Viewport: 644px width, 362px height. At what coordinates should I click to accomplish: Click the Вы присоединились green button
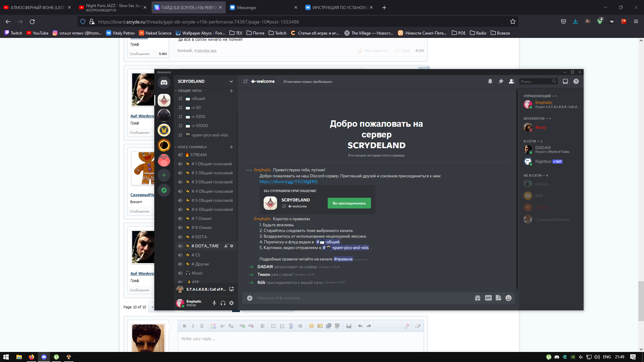[349, 203]
